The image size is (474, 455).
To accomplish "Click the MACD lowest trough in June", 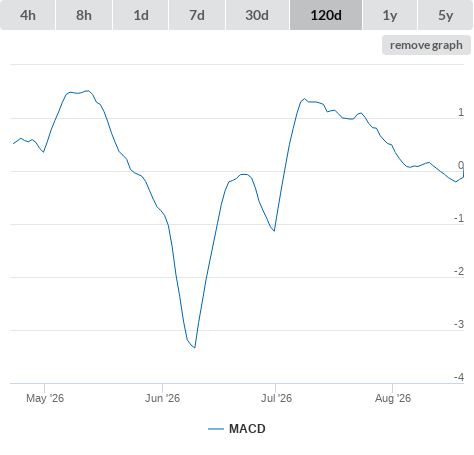I will tap(195, 347).
